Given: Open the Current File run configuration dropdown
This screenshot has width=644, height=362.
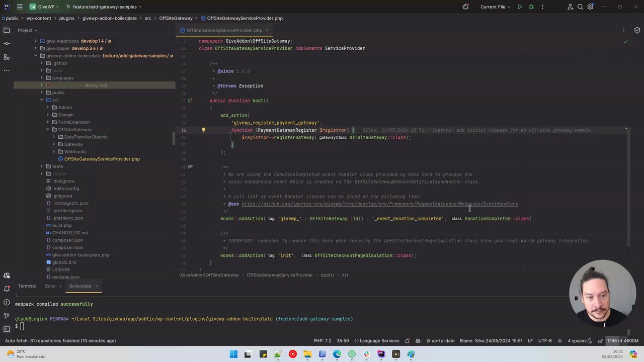Looking at the screenshot, I should click(x=495, y=7).
